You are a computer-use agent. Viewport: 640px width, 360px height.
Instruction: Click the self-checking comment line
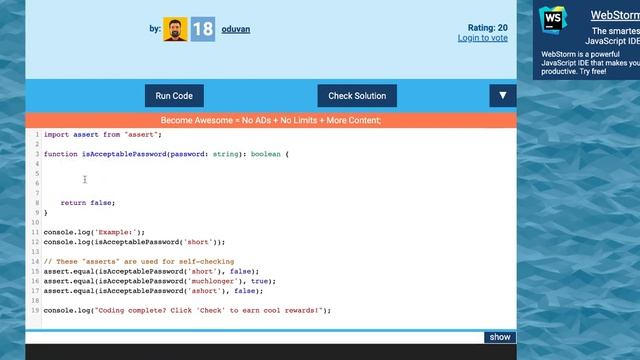pyautogui.click(x=139, y=262)
